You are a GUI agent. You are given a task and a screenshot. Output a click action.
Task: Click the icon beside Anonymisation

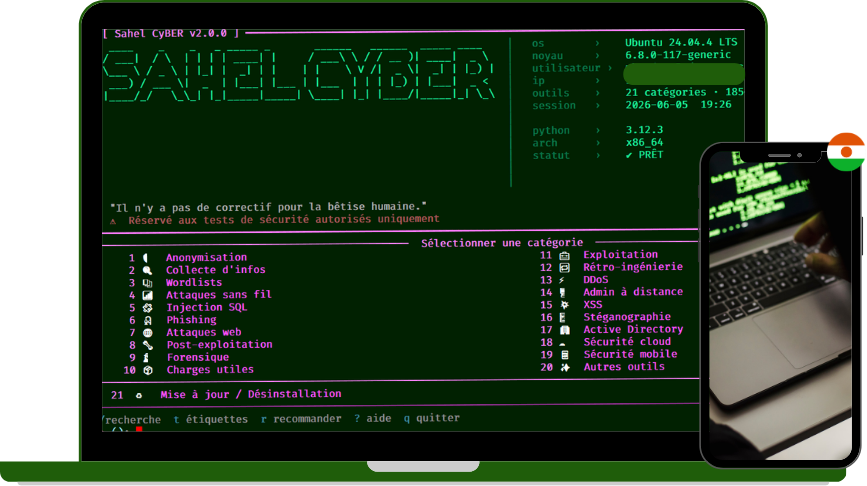click(146, 258)
